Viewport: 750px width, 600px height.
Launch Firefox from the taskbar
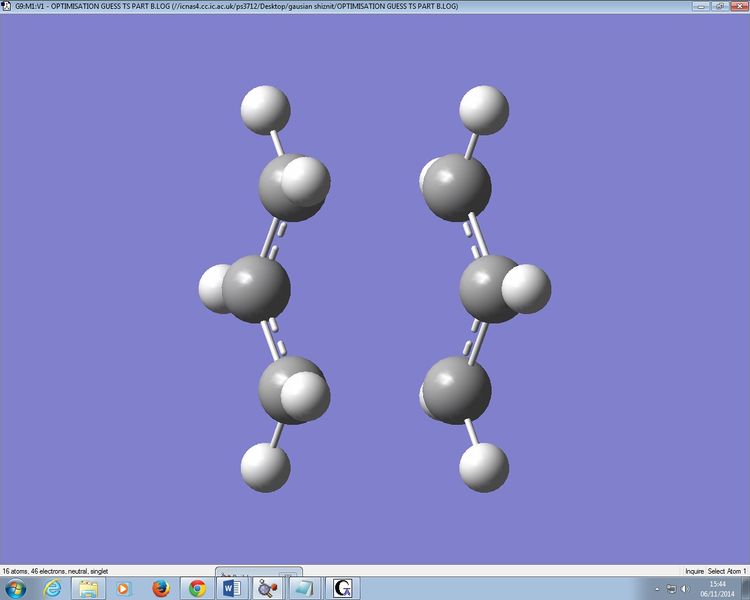160,588
